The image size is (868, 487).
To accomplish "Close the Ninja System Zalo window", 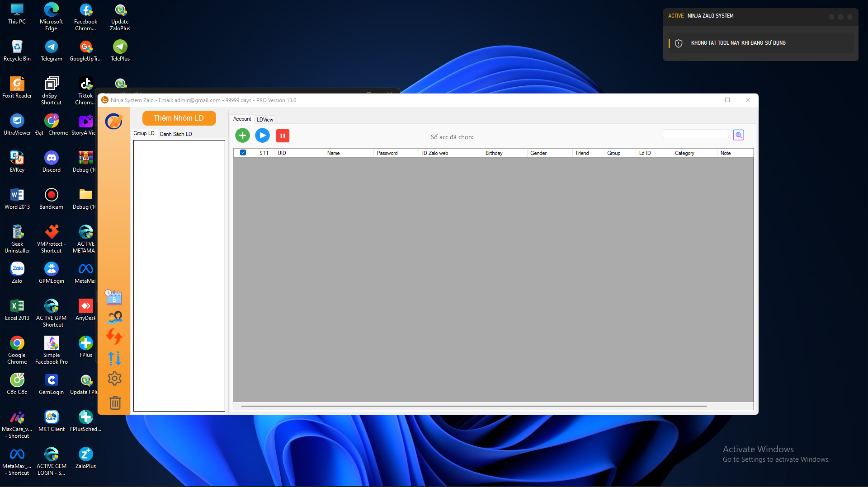I will (748, 100).
